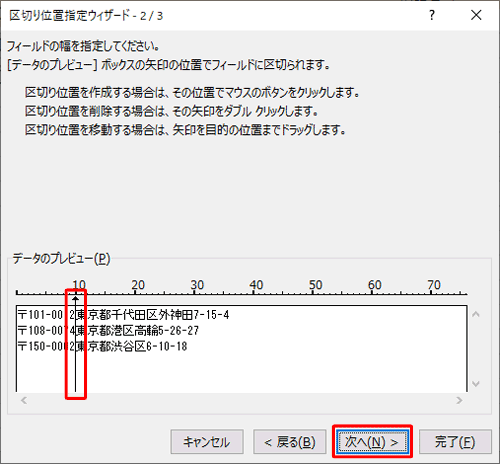Click the postal code 〒108-00 text

click(40, 331)
